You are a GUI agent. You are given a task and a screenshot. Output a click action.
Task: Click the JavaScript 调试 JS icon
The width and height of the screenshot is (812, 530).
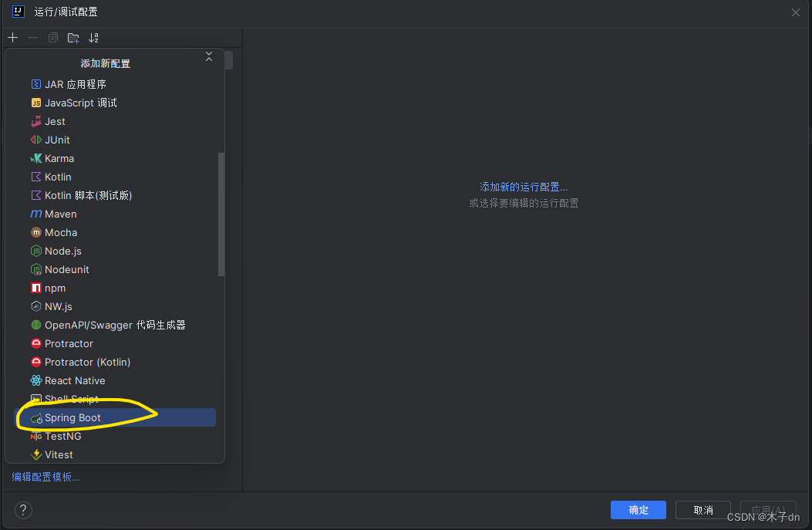tap(35, 103)
